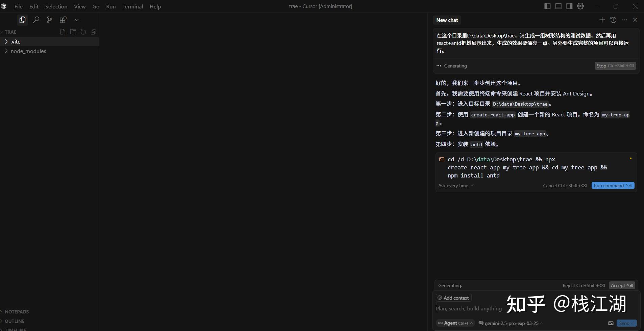Open the Agent mode dropdown

[455, 323]
